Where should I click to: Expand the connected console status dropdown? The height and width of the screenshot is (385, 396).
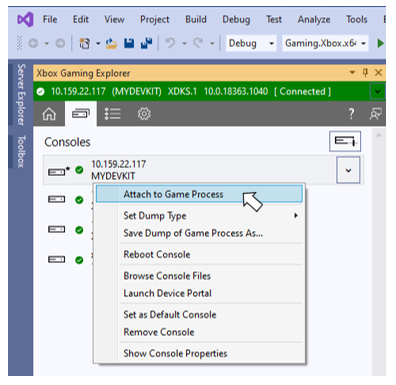click(x=377, y=91)
